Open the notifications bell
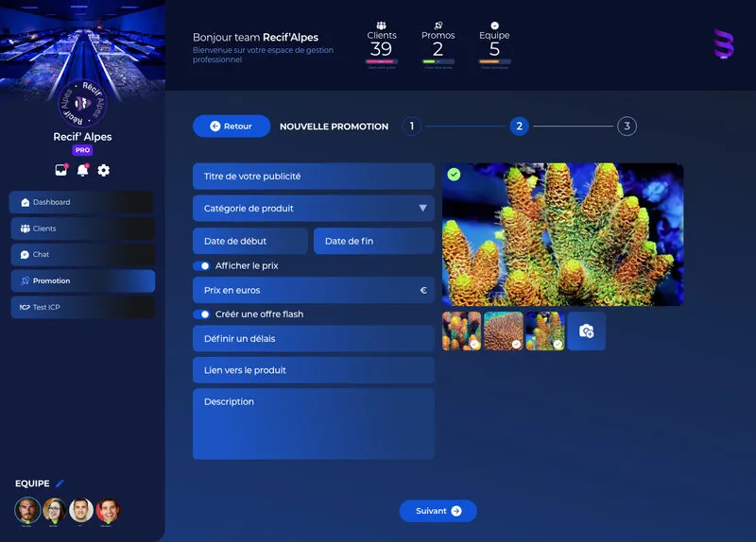 [82, 170]
